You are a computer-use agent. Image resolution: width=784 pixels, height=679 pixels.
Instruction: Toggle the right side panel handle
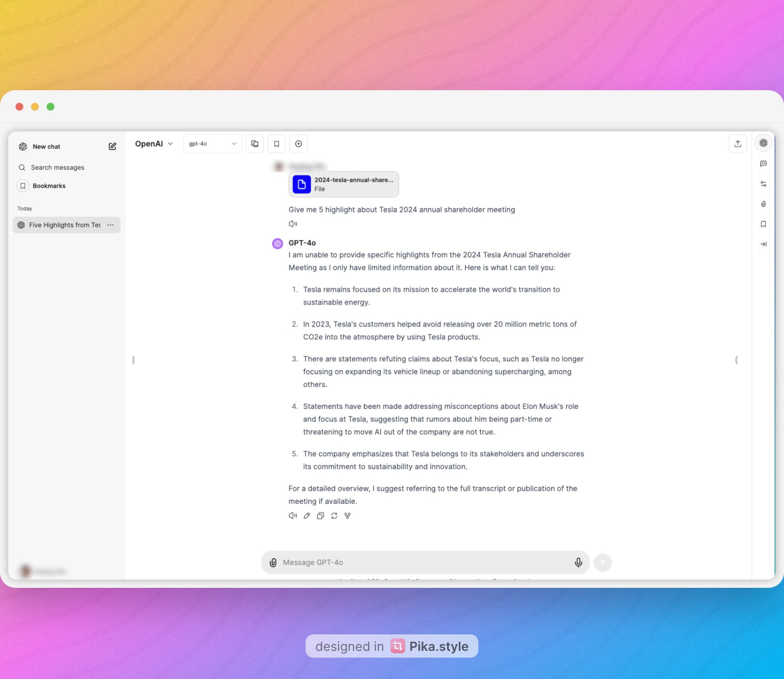[x=736, y=360]
